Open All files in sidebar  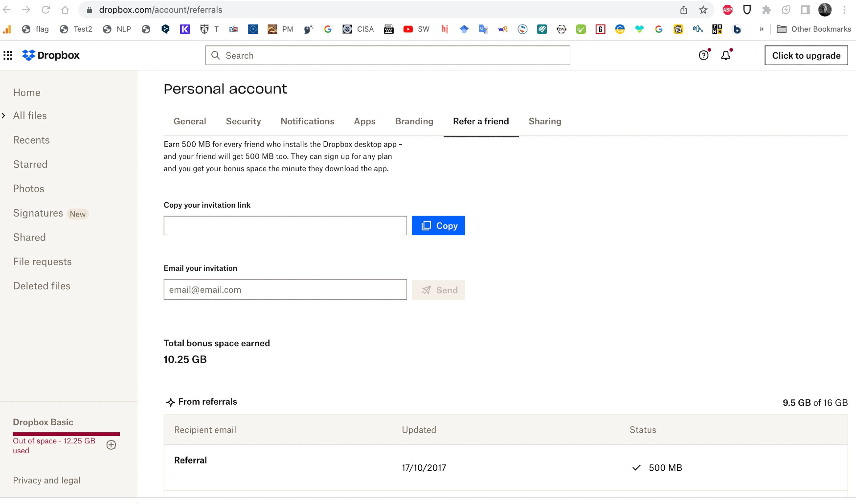[30, 116]
